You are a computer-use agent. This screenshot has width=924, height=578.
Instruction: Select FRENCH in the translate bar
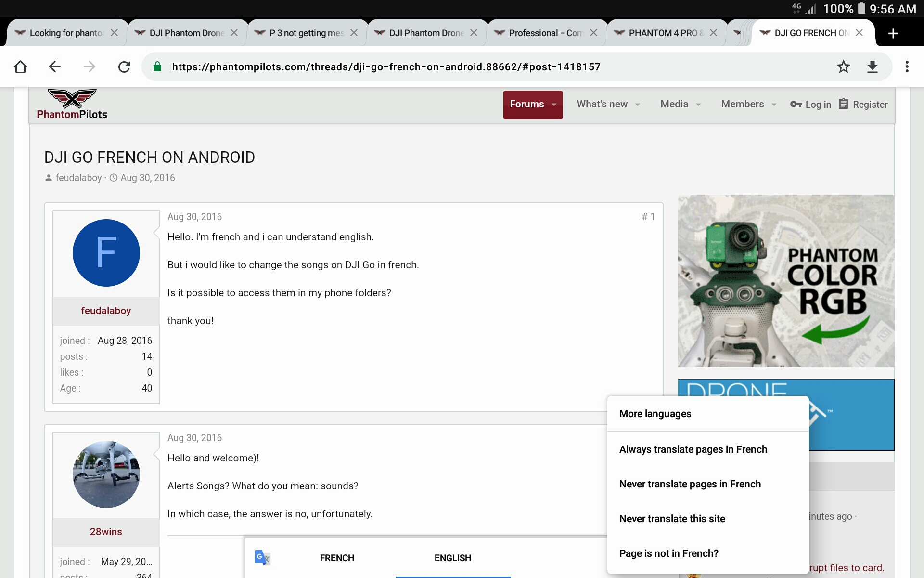(x=337, y=558)
